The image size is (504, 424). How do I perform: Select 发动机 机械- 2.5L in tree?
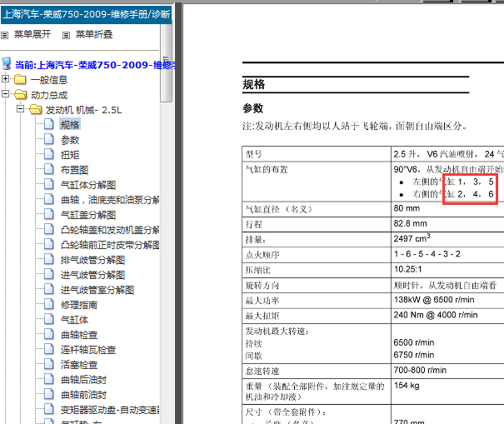[x=83, y=110]
